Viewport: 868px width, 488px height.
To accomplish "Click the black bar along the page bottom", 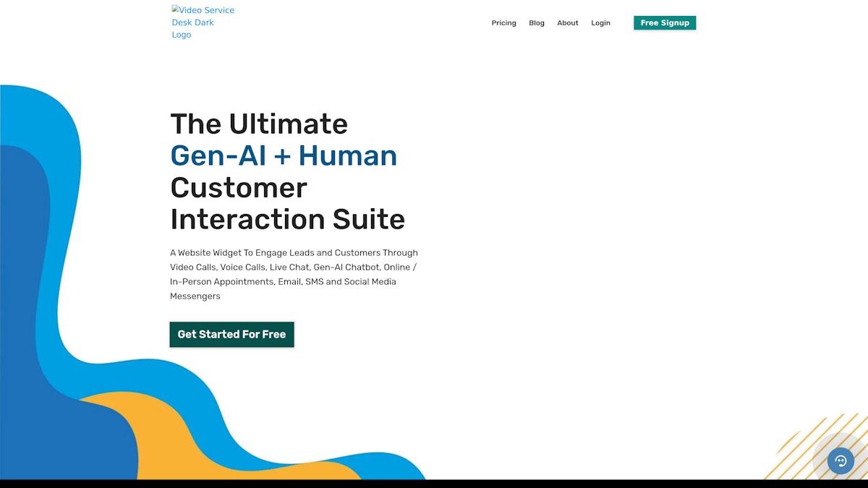I will coord(434,484).
